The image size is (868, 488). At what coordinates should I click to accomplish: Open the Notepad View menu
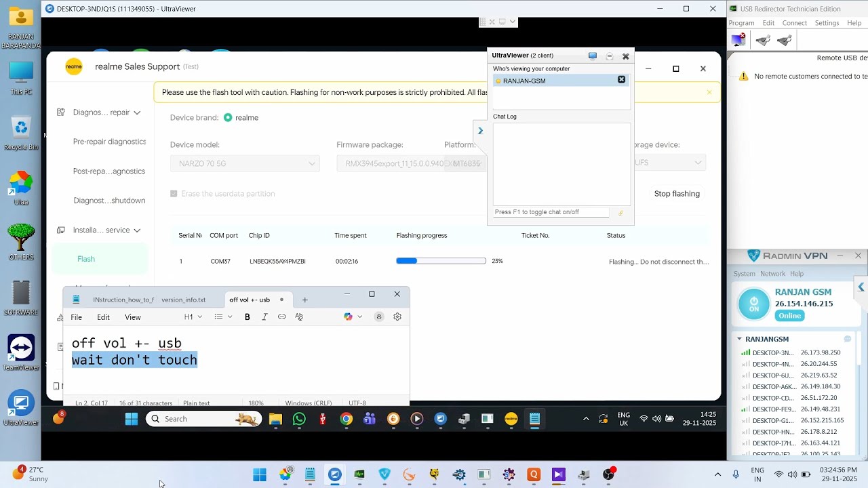click(x=133, y=317)
